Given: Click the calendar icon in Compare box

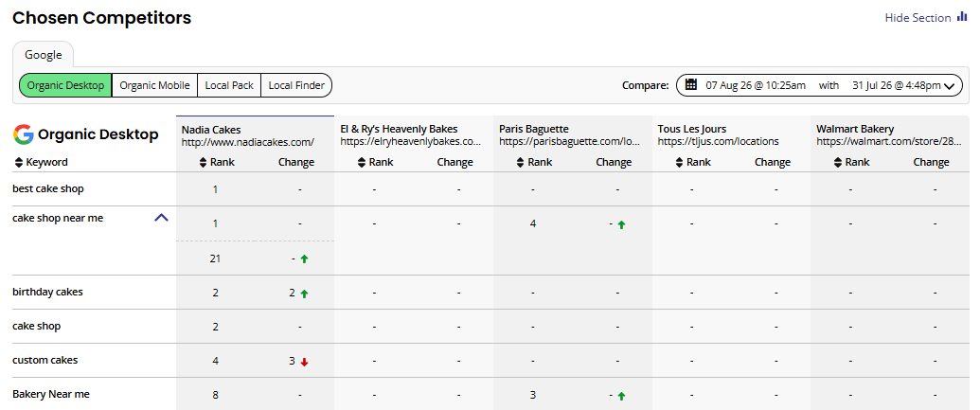Looking at the screenshot, I should [x=690, y=84].
